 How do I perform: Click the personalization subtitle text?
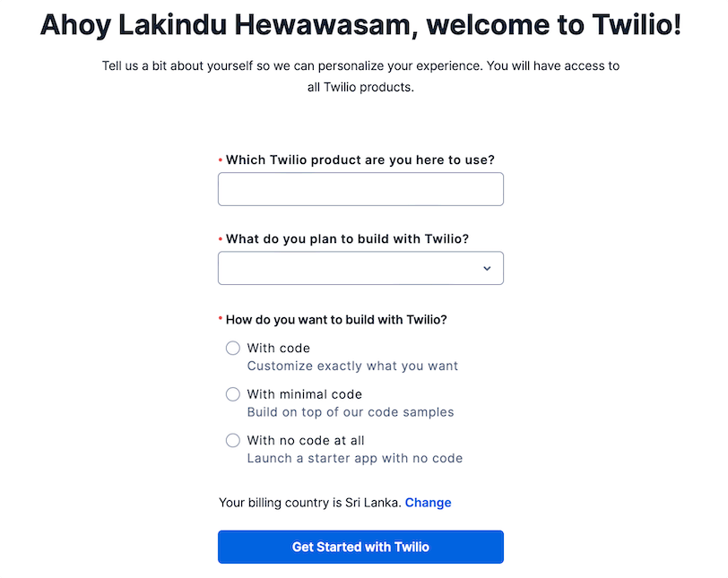pos(360,76)
